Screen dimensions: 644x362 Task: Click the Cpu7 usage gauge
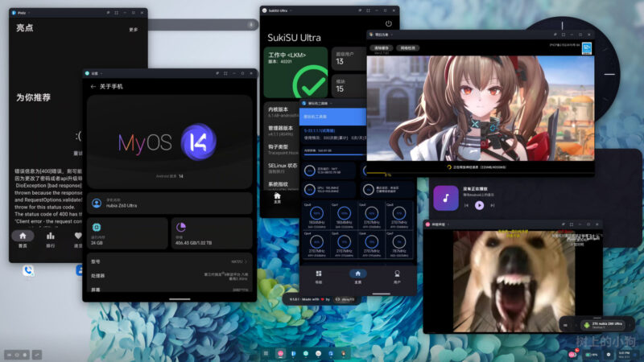click(x=399, y=242)
